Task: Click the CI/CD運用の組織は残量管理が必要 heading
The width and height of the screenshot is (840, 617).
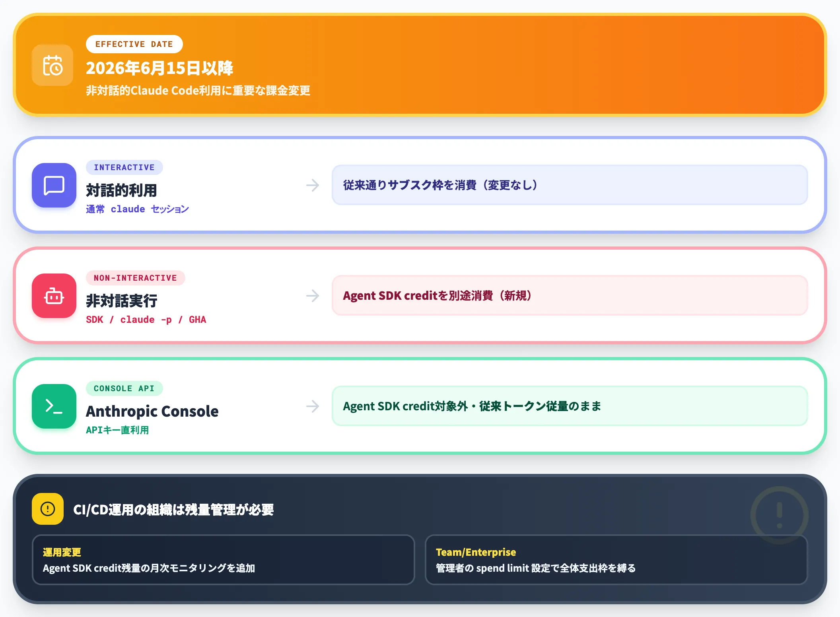Action: tap(174, 510)
